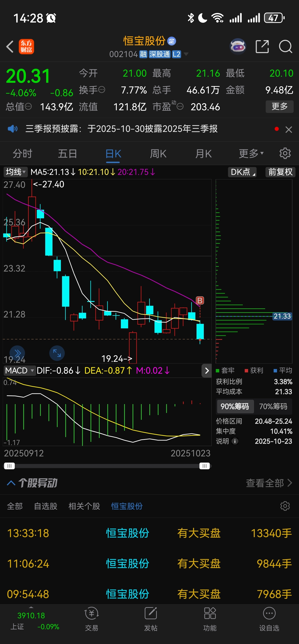Tap the chip distribution chart
Image resolution: width=299 pixels, height=644 pixels.
[x=254, y=271]
